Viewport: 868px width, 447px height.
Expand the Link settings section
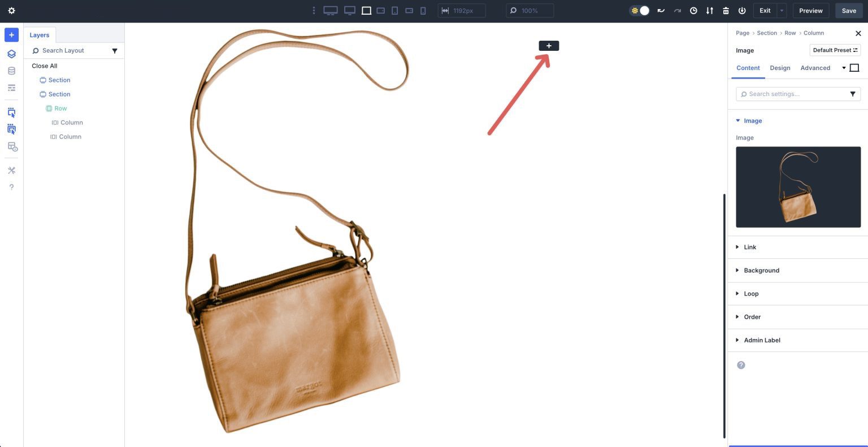[x=750, y=247]
